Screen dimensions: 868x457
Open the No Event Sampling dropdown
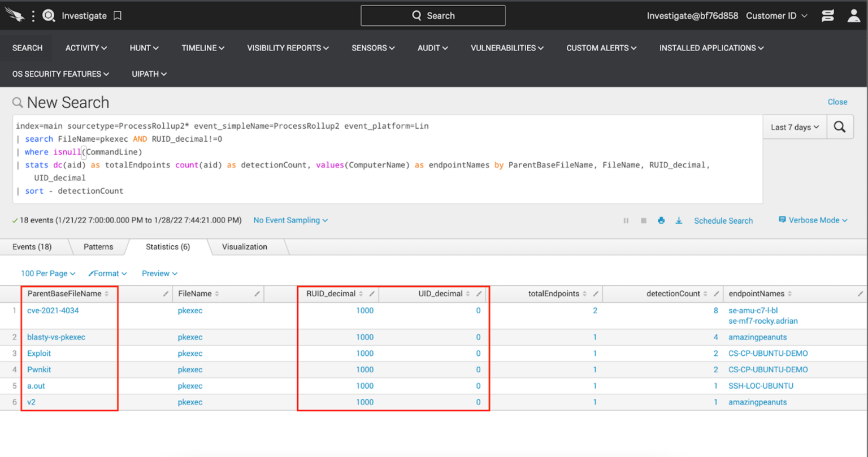(290, 220)
